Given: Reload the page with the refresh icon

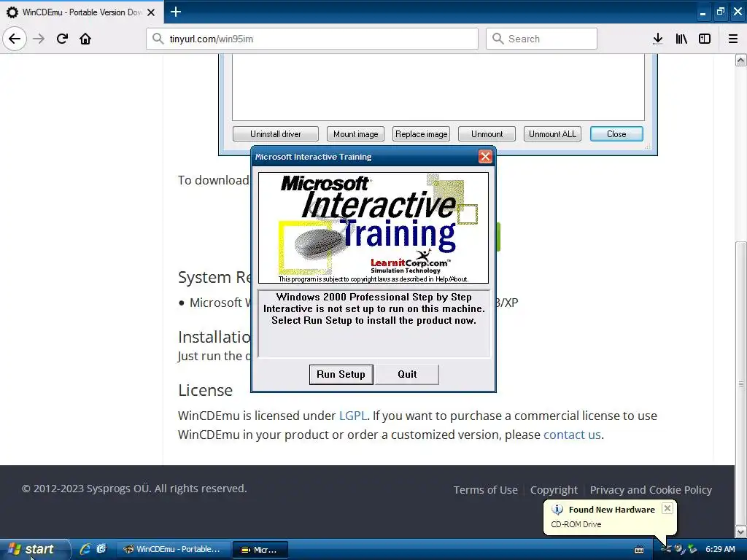Looking at the screenshot, I should 62,39.
